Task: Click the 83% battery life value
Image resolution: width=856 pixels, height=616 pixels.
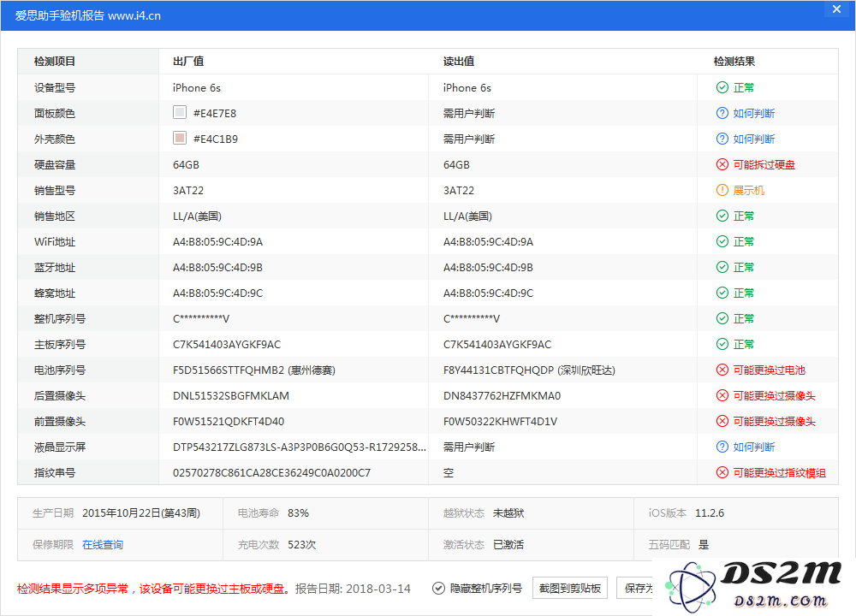Action: [x=298, y=512]
